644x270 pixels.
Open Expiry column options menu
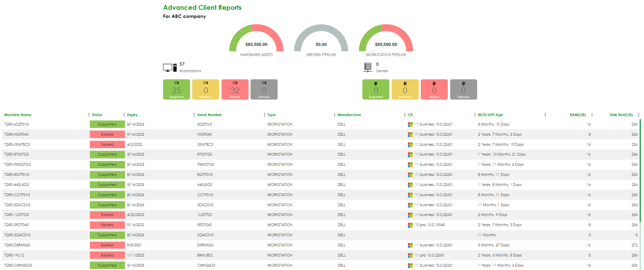coord(194,115)
